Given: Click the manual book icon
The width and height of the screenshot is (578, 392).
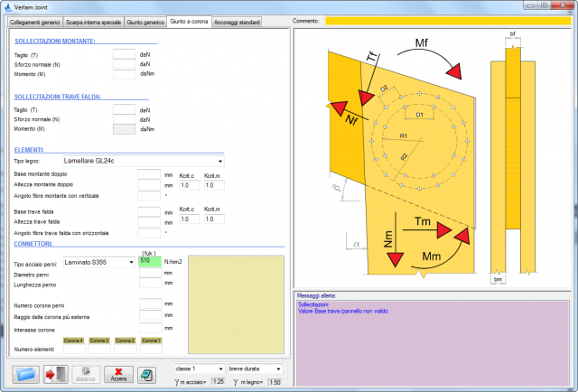Looking at the screenshot, I should (145, 373).
